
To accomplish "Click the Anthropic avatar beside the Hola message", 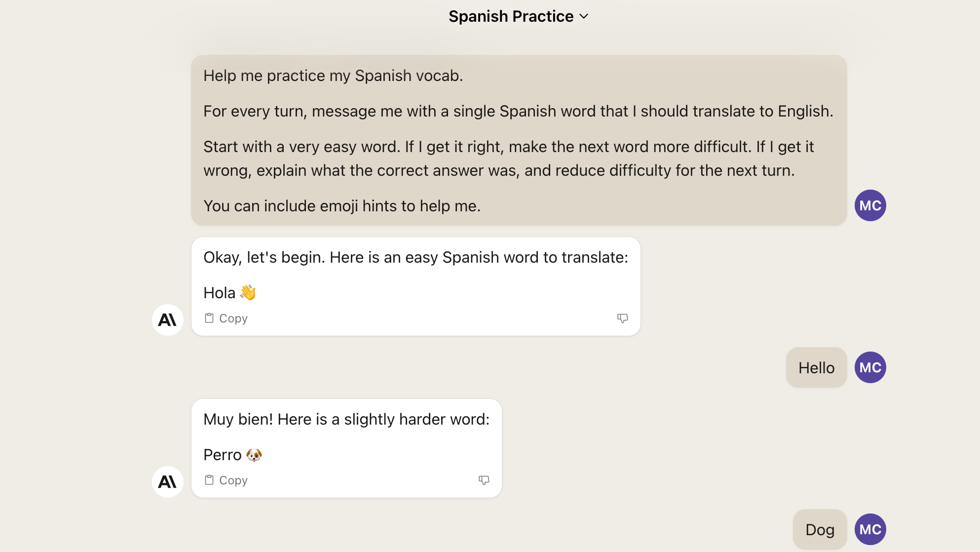I will [x=168, y=320].
